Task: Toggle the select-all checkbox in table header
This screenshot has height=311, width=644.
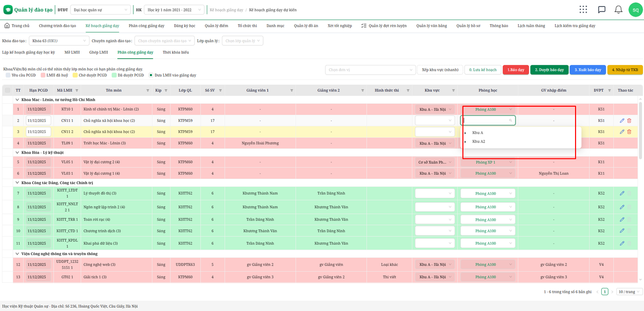Action: (7, 91)
